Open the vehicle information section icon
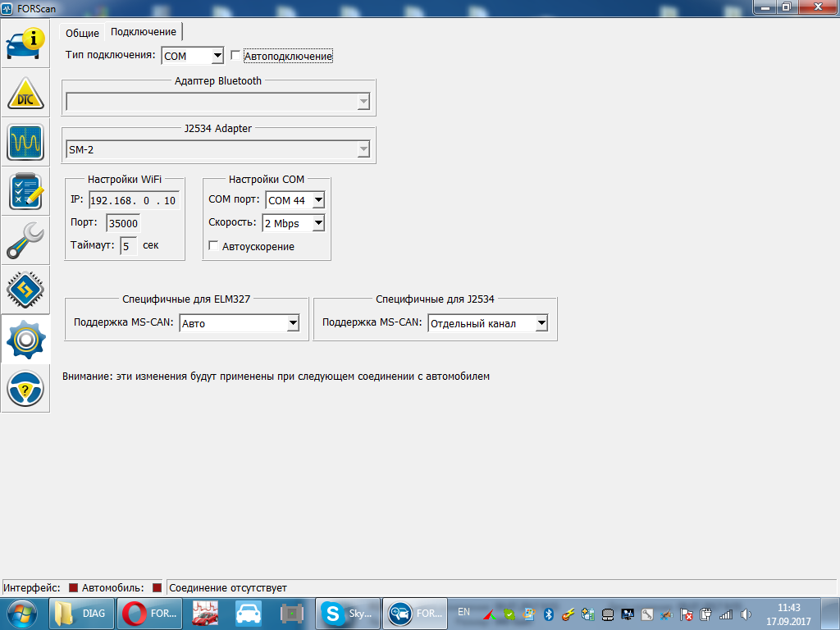This screenshot has height=630, width=840. click(25, 43)
